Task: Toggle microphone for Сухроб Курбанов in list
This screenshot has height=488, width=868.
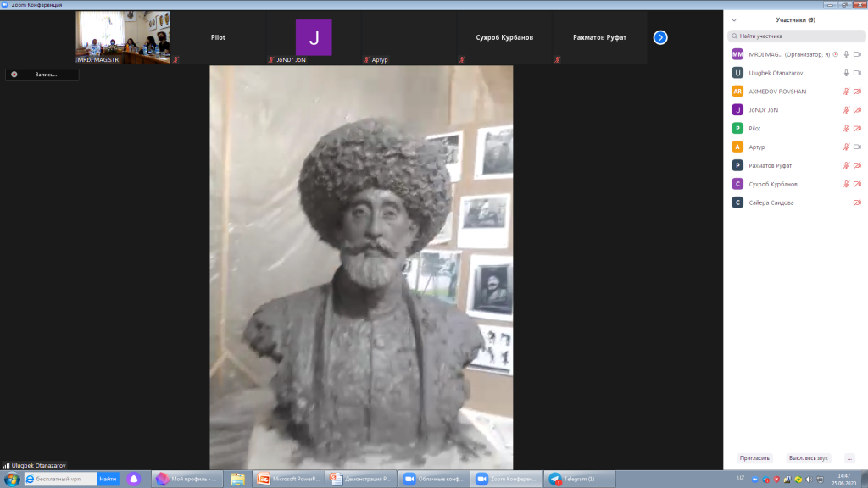Action: point(846,184)
